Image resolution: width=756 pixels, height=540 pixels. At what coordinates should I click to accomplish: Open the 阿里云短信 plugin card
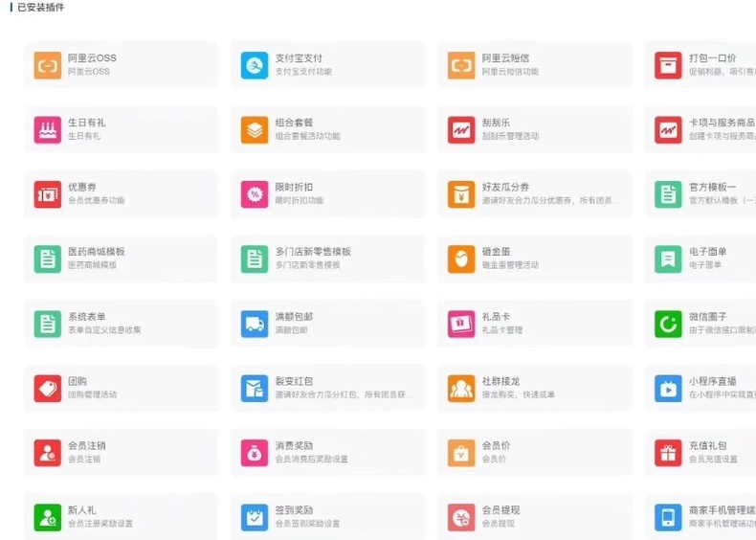(x=535, y=65)
